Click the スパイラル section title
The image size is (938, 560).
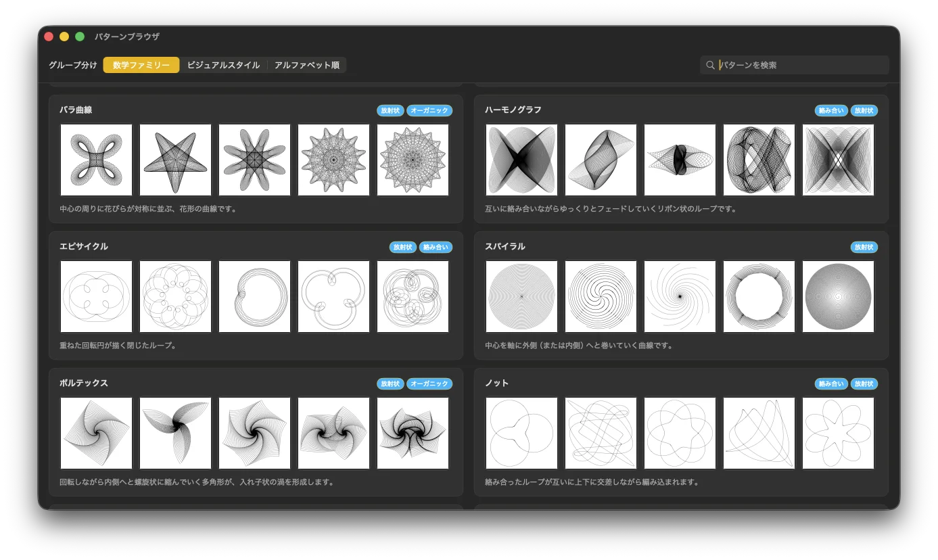[x=505, y=246]
